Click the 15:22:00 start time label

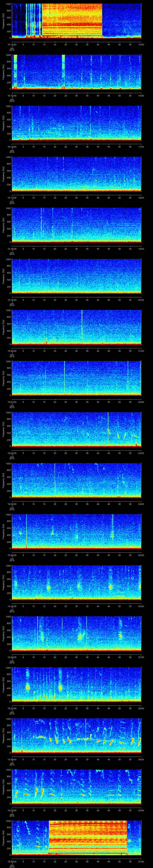click(x=12, y=453)
